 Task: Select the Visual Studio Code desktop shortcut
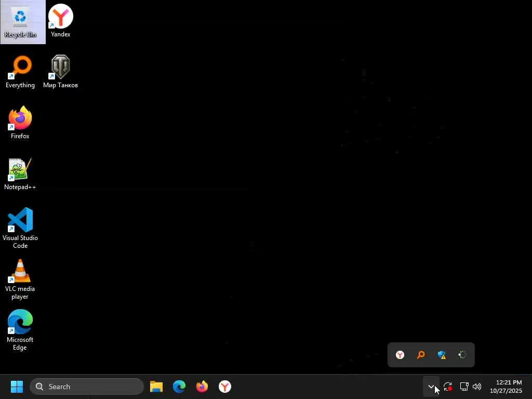coord(20,228)
